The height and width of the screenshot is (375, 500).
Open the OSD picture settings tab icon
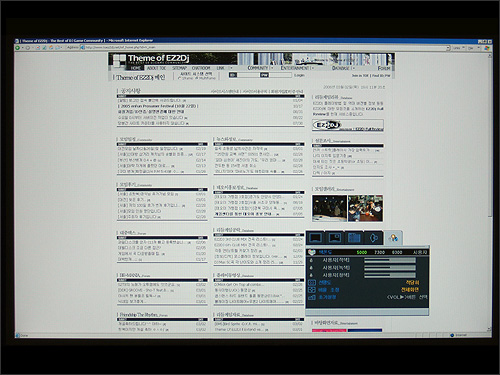coord(315,238)
